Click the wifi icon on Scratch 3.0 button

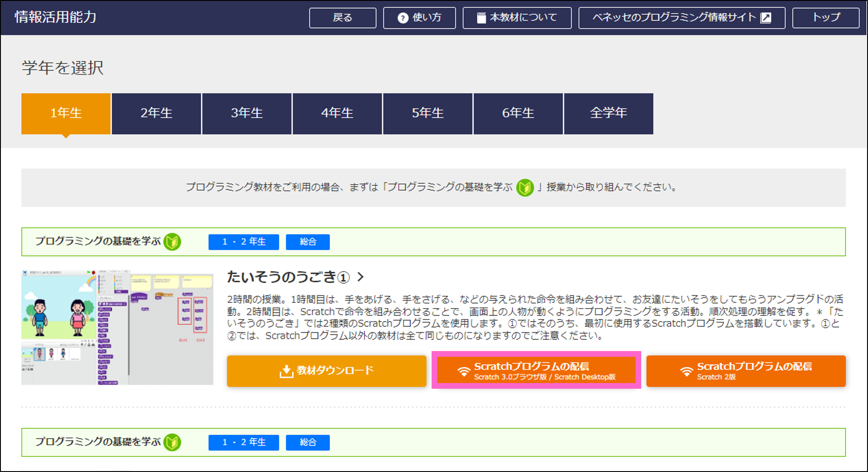pos(464,371)
